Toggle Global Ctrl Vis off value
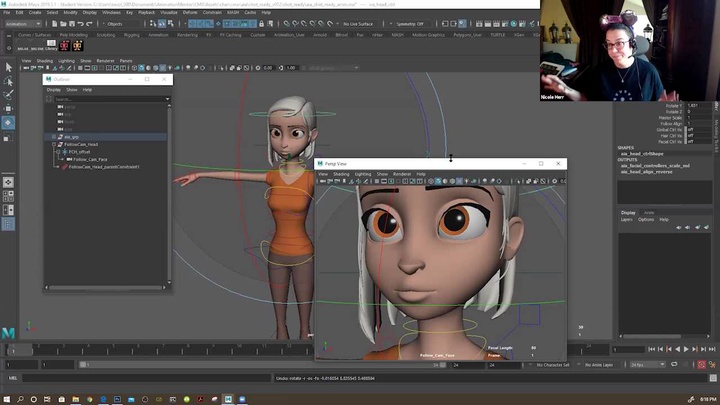The image size is (720, 405). click(690, 129)
